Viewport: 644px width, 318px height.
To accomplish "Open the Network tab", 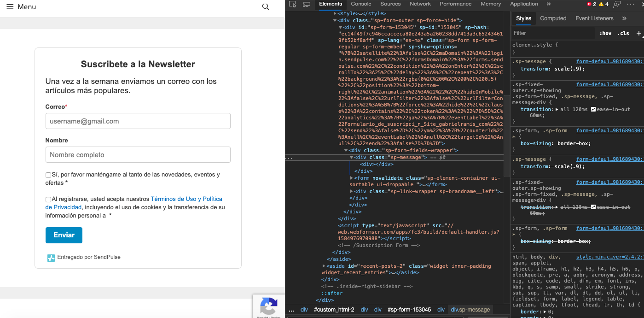I will [420, 4].
